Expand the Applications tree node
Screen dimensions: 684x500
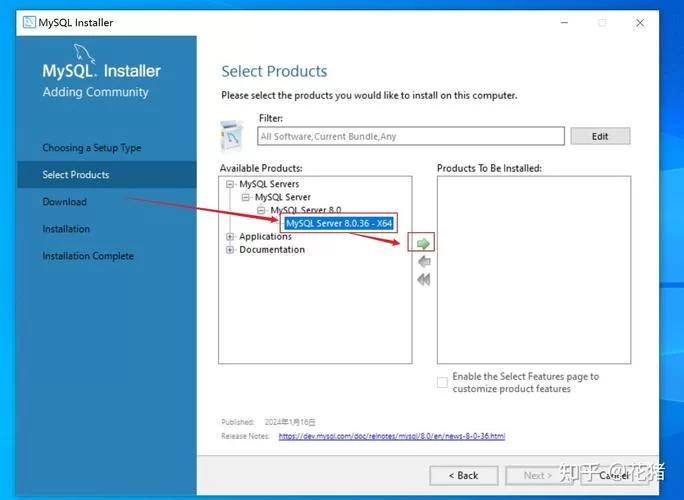pyautogui.click(x=230, y=236)
